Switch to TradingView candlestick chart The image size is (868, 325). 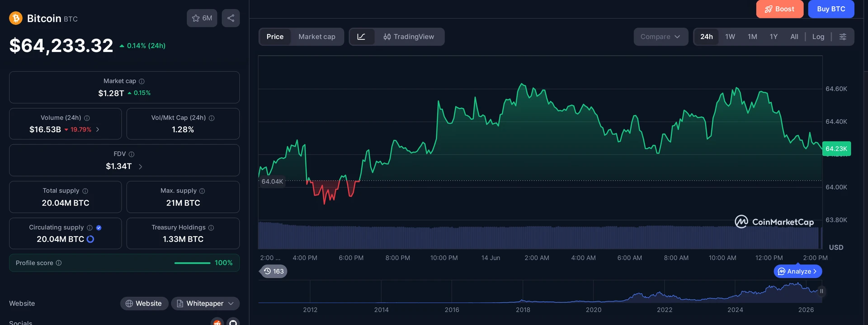409,37
